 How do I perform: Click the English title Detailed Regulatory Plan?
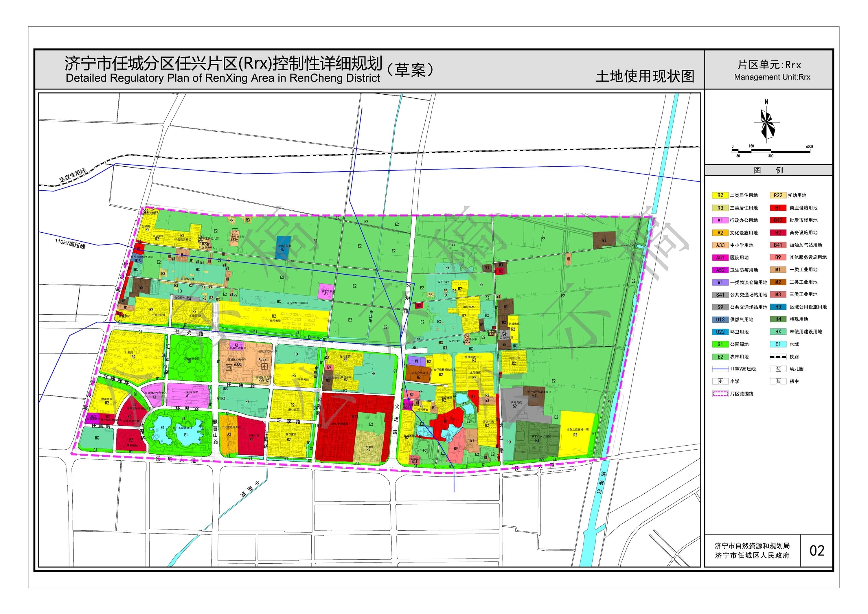pos(223,78)
